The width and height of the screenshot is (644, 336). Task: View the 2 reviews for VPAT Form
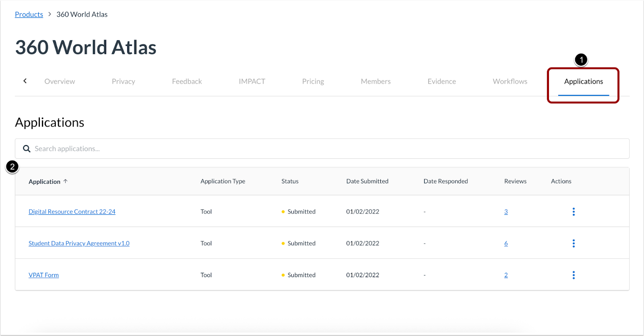506,275
